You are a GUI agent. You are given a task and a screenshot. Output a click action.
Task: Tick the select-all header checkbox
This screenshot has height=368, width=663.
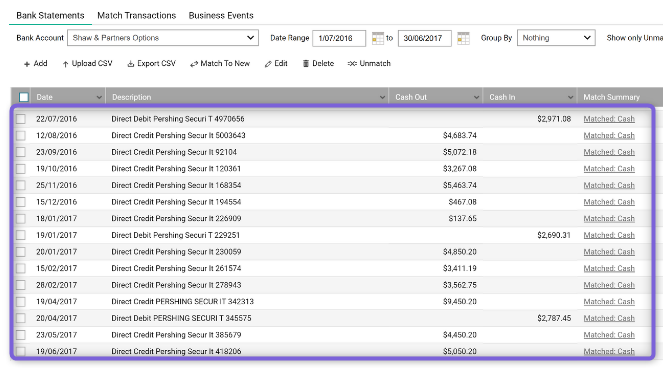coord(24,97)
